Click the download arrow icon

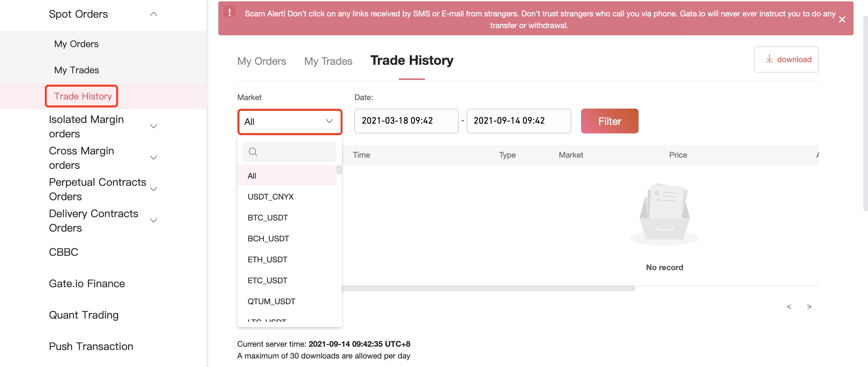click(x=769, y=59)
